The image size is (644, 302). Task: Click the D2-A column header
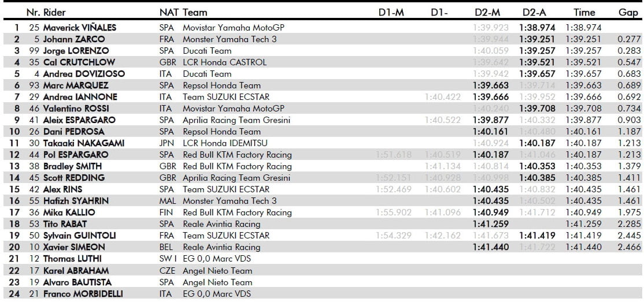click(535, 12)
